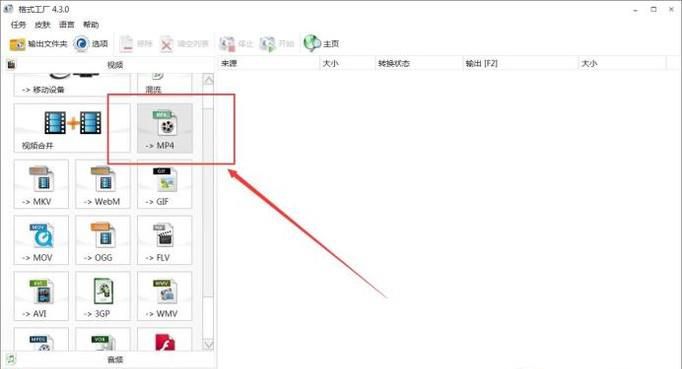The height and width of the screenshot is (369, 682).
Task: Sort by the 来源 (Source) column header
Action: pos(268,64)
